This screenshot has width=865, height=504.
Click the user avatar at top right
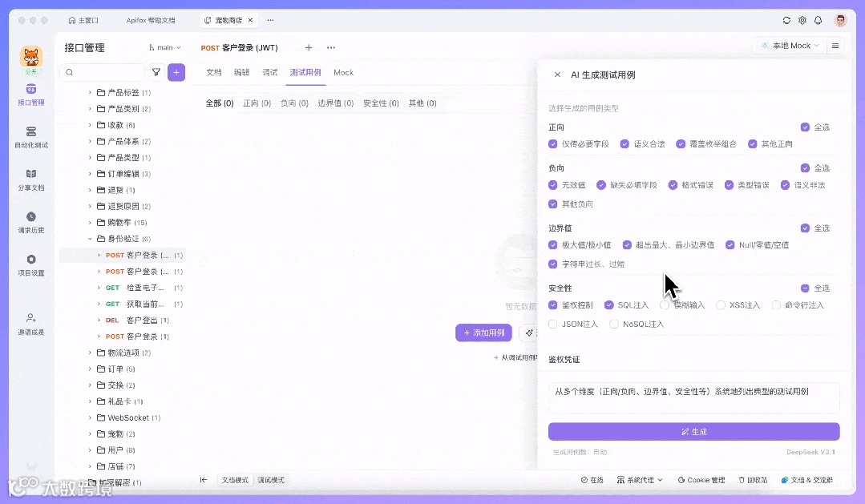coord(841,20)
